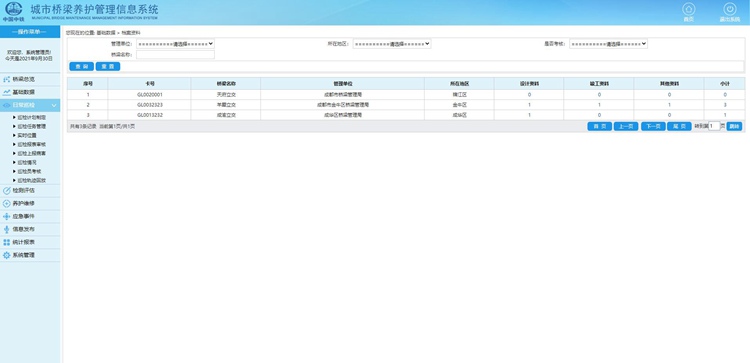Viewport: 750px width, 363px height.
Task: Click the 检测评估 sidebar icon
Action: pyautogui.click(x=7, y=190)
